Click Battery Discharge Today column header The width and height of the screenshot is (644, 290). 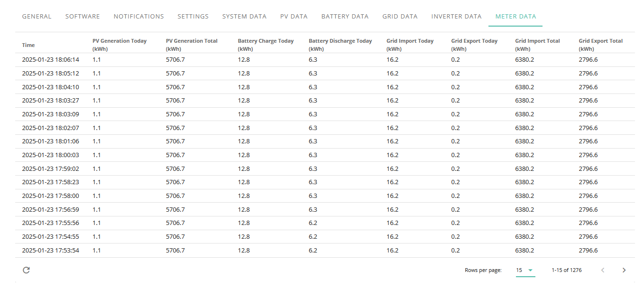click(340, 45)
